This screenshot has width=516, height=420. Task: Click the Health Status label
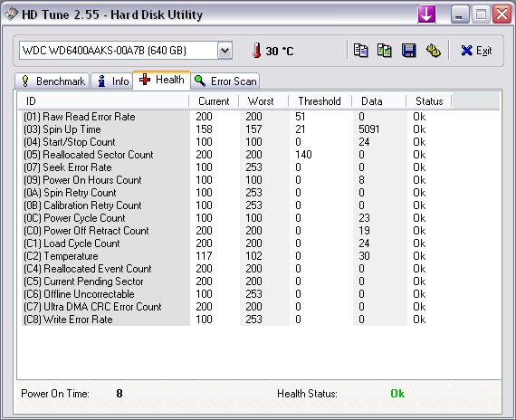point(308,394)
